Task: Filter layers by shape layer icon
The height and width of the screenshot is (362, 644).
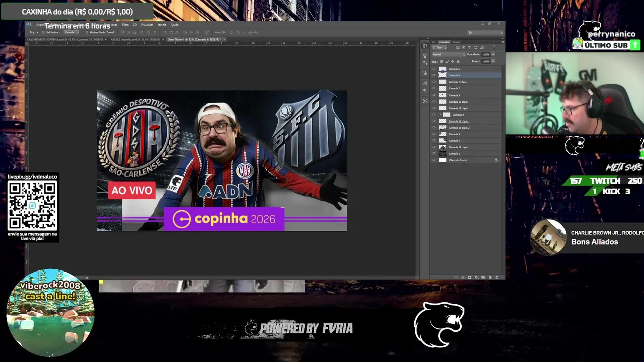Action: click(x=476, y=48)
